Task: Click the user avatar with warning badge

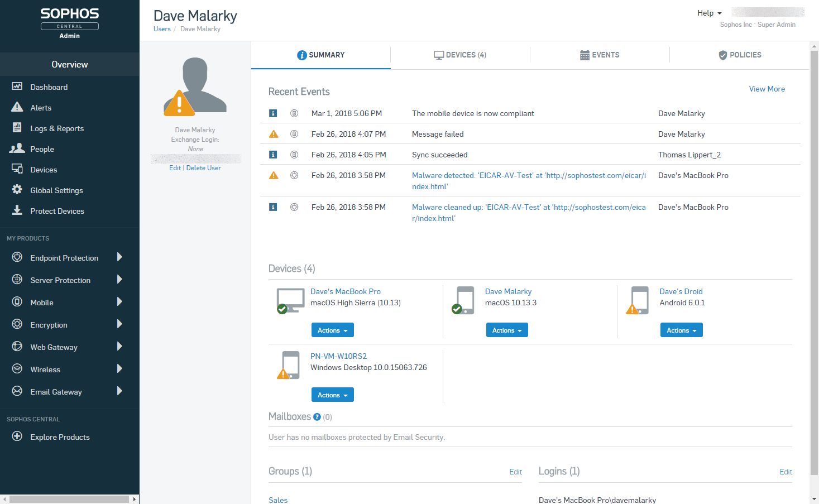Action: coord(195,87)
